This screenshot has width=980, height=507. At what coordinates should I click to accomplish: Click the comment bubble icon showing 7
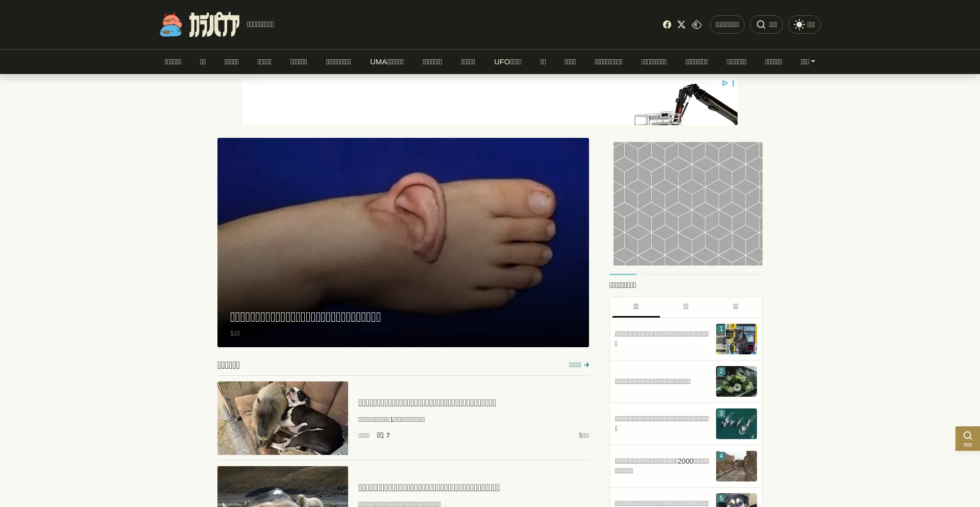pos(380,436)
